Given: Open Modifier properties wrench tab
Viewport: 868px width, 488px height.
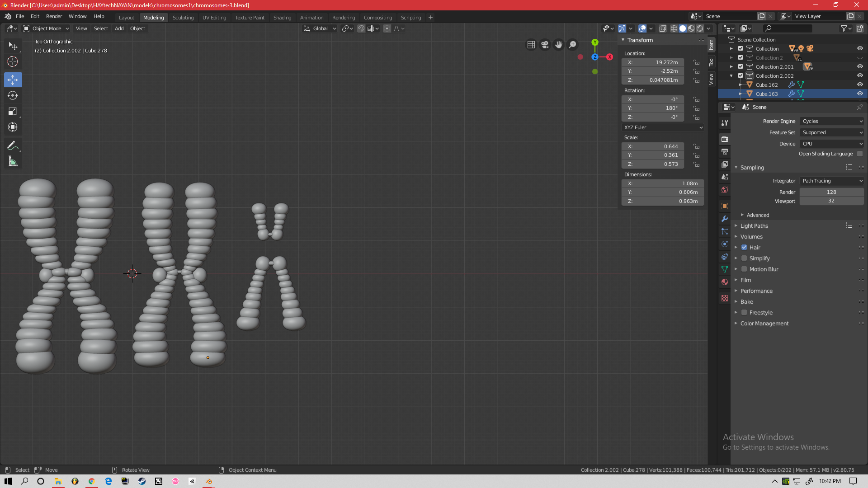Looking at the screenshot, I should (x=725, y=219).
